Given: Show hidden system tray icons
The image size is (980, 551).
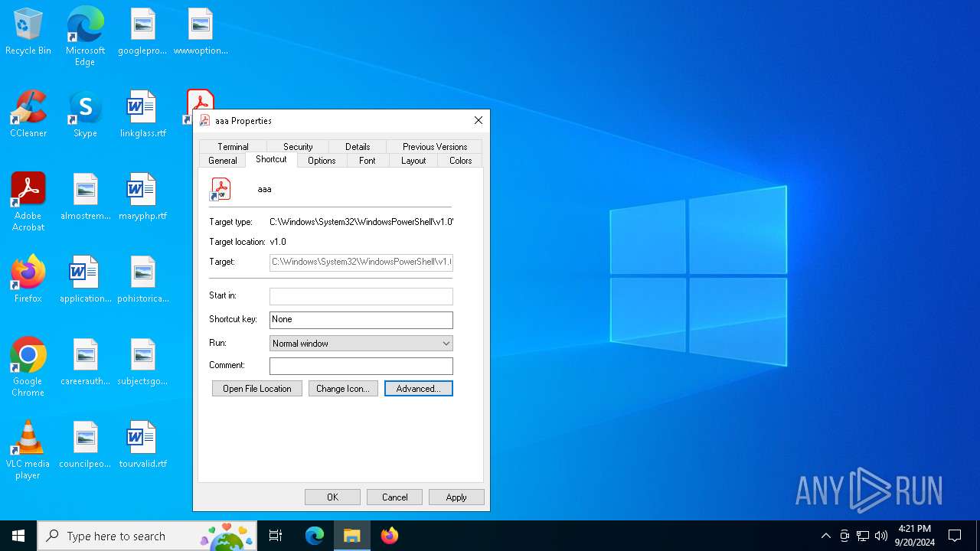Looking at the screenshot, I should 825,536.
